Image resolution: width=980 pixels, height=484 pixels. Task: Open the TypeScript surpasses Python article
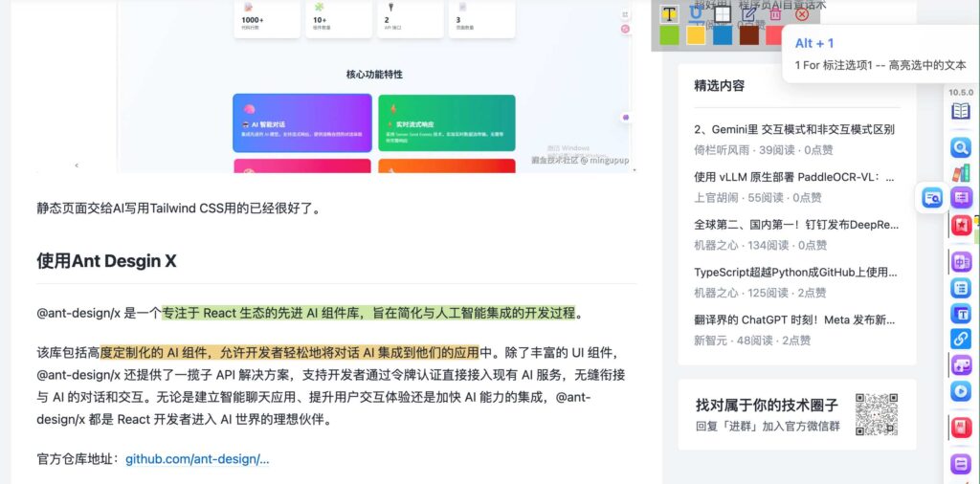click(x=794, y=273)
